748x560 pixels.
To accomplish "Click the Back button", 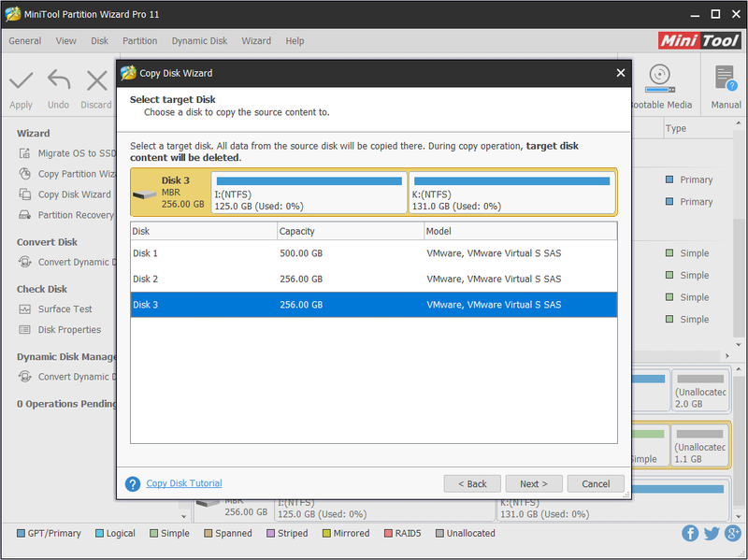I will click(472, 483).
